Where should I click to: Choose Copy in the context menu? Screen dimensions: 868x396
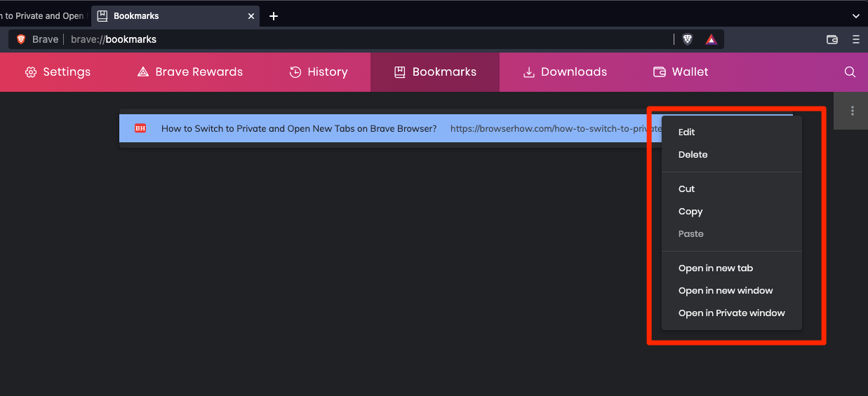(x=690, y=211)
